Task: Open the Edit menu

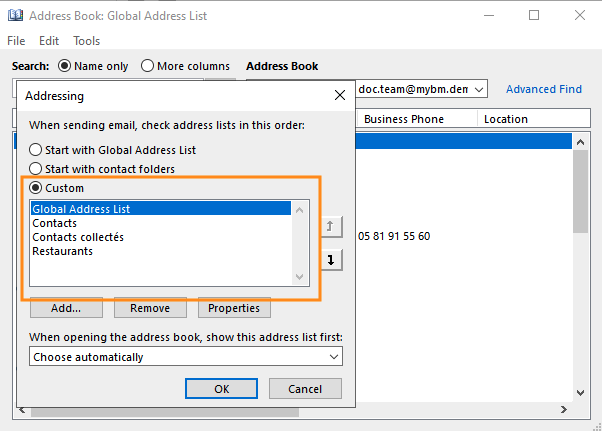Action: [x=49, y=41]
